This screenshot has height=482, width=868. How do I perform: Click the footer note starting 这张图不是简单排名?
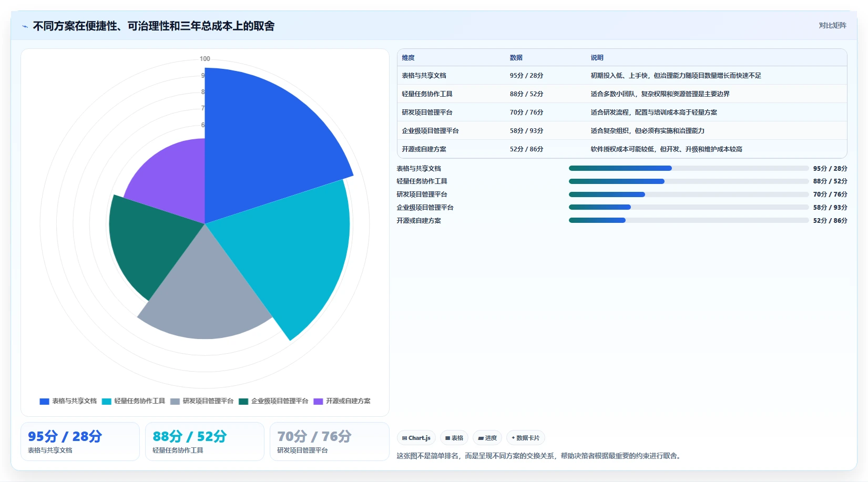point(540,456)
